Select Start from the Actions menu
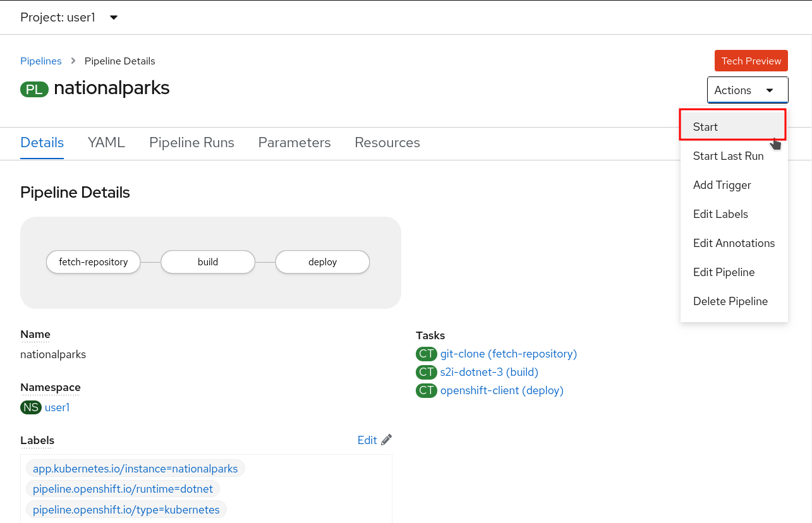Viewport: 812px width, 523px height. tap(705, 126)
